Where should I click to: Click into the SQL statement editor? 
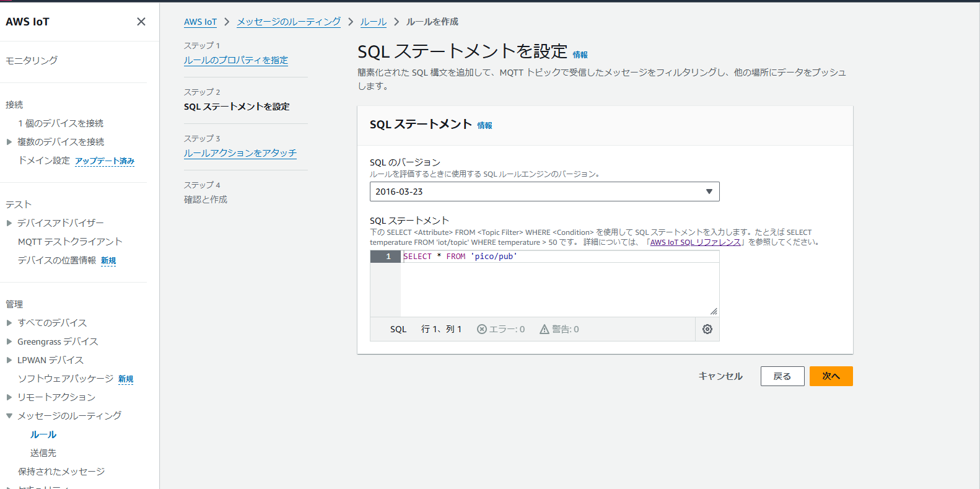(560, 283)
